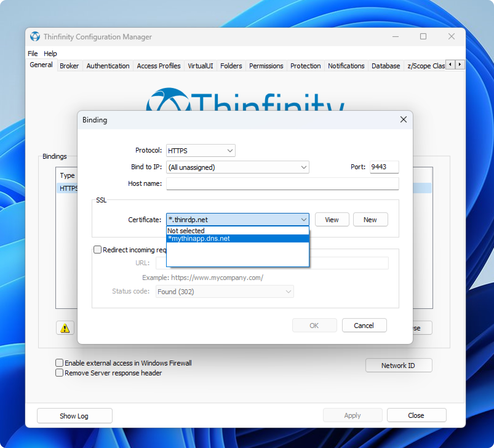Cancel the Binding dialog
494x448 pixels.
tap(364, 326)
